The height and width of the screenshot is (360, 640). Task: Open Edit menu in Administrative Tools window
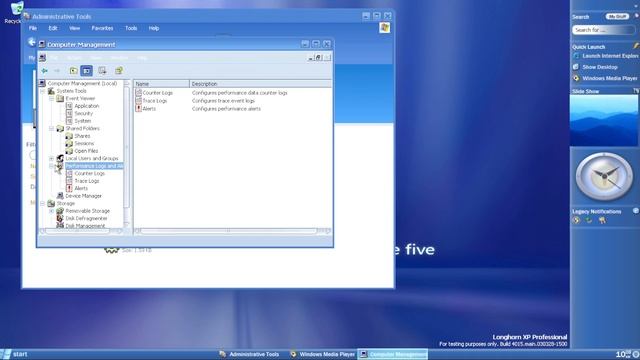pos(53,28)
